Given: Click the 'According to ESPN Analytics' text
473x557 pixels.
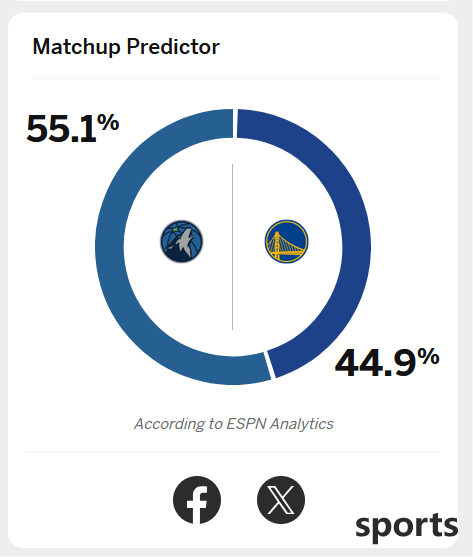Looking at the screenshot, I should click(234, 423).
